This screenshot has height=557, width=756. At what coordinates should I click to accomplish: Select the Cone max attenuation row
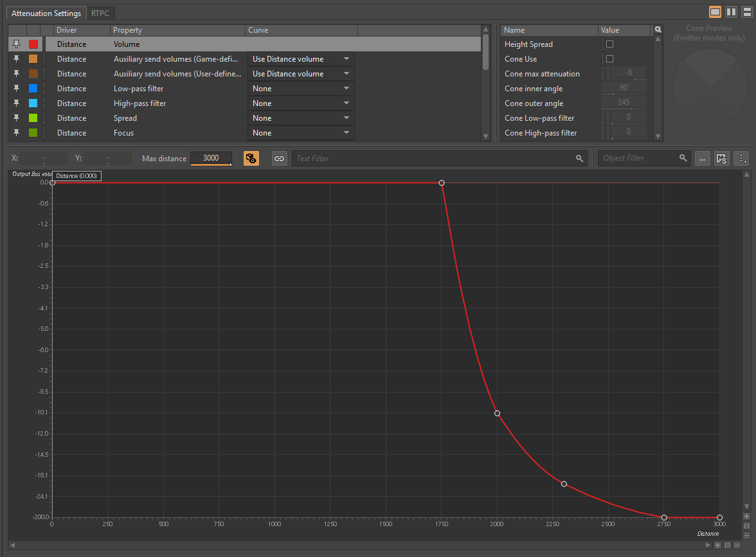577,74
